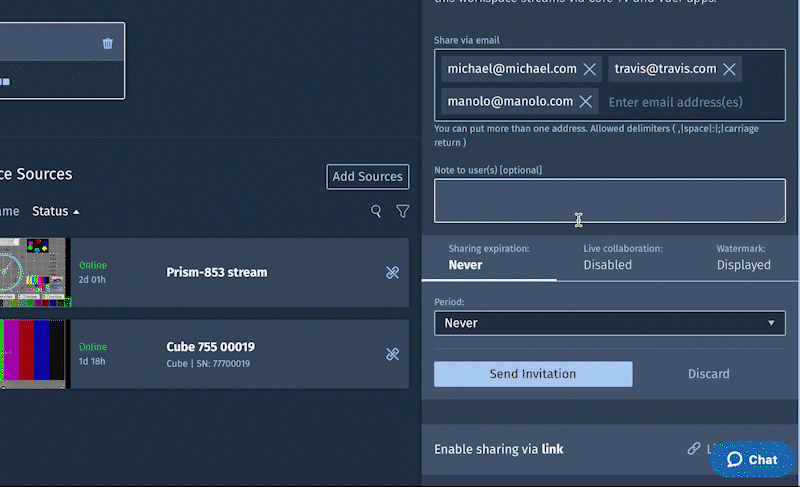Open the Chat support widget

click(752, 459)
